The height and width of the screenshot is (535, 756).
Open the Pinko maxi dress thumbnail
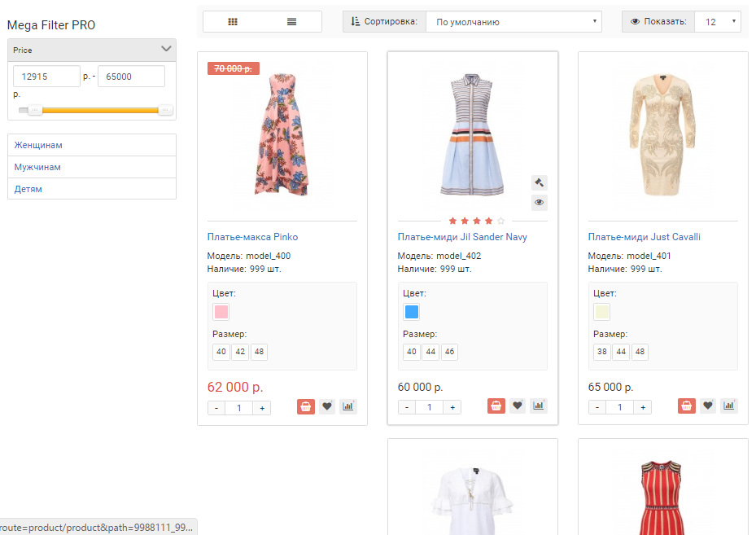tap(282, 134)
